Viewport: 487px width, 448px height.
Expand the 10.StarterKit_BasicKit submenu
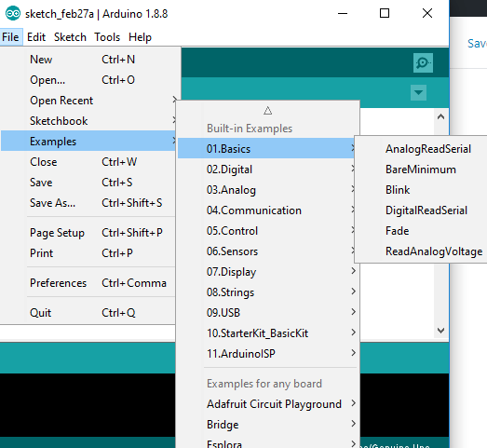[268, 333]
